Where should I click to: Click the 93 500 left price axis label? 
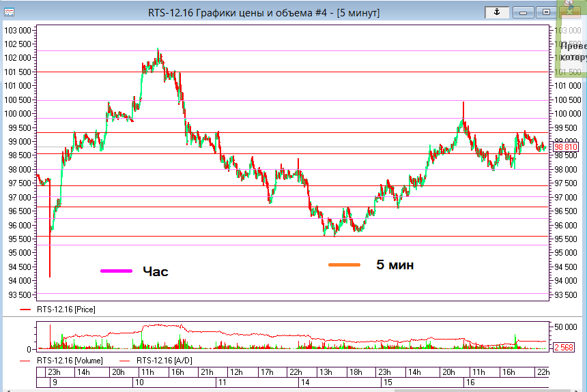pyautogui.click(x=20, y=295)
